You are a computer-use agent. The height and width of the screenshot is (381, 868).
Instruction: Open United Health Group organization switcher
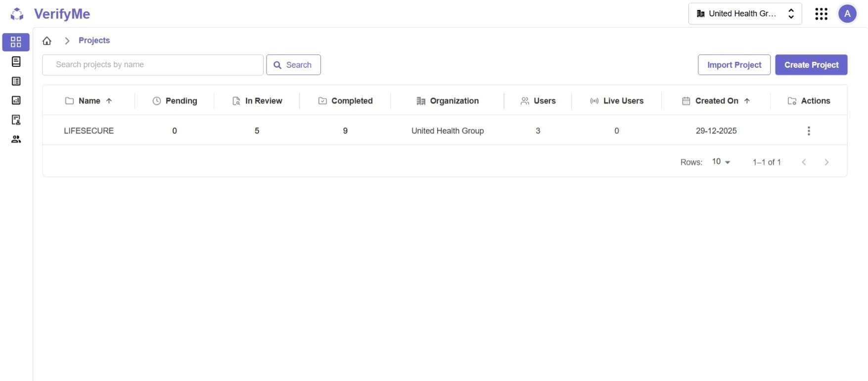(745, 14)
